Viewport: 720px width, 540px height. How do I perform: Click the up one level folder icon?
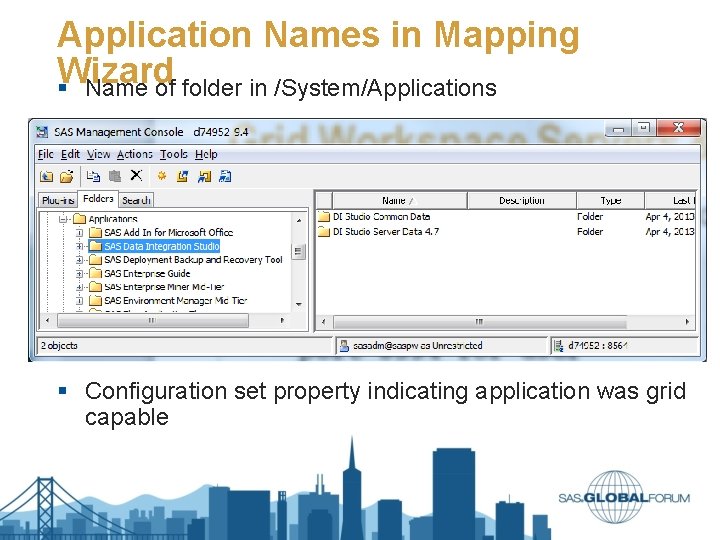point(46,176)
